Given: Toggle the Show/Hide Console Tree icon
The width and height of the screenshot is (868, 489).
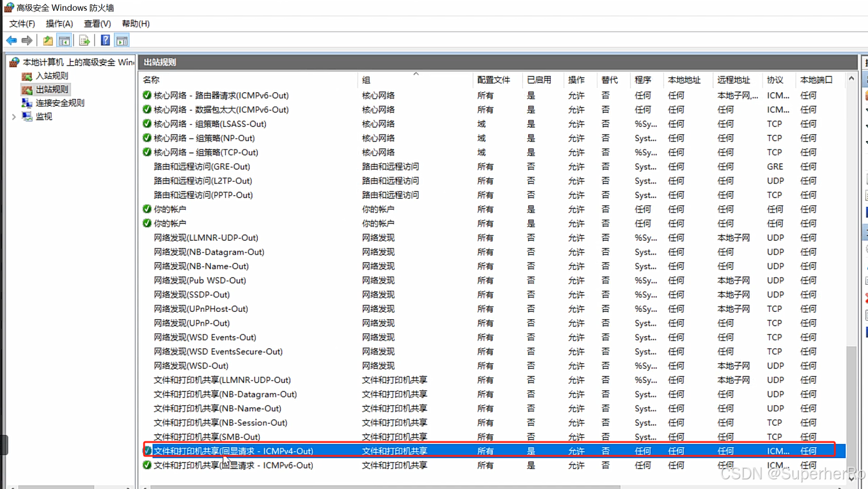Looking at the screenshot, I should [64, 40].
